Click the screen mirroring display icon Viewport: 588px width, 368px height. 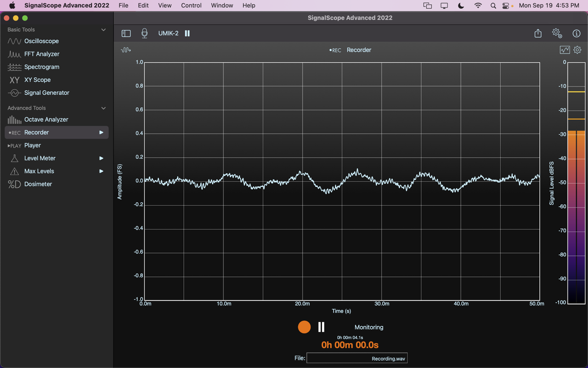pyautogui.click(x=444, y=6)
